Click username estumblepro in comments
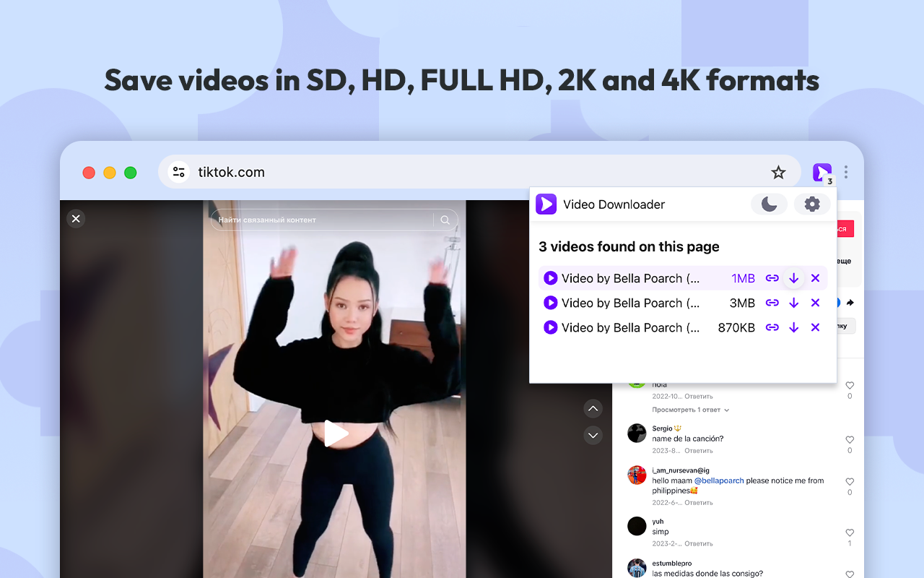The height and width of the screenshot is (578, 924). tap(672, 563)
